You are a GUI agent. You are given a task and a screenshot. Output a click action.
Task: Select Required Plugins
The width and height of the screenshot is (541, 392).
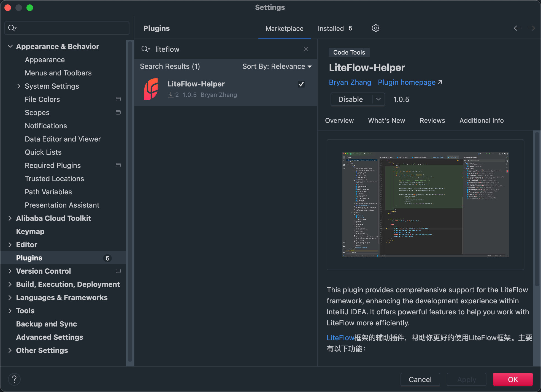pos(53,165)
